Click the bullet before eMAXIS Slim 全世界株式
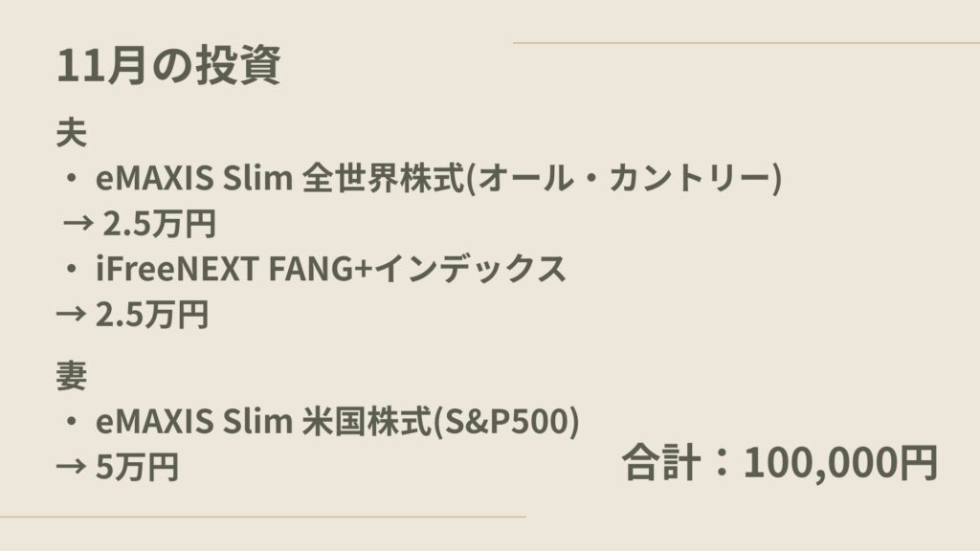 72,178
